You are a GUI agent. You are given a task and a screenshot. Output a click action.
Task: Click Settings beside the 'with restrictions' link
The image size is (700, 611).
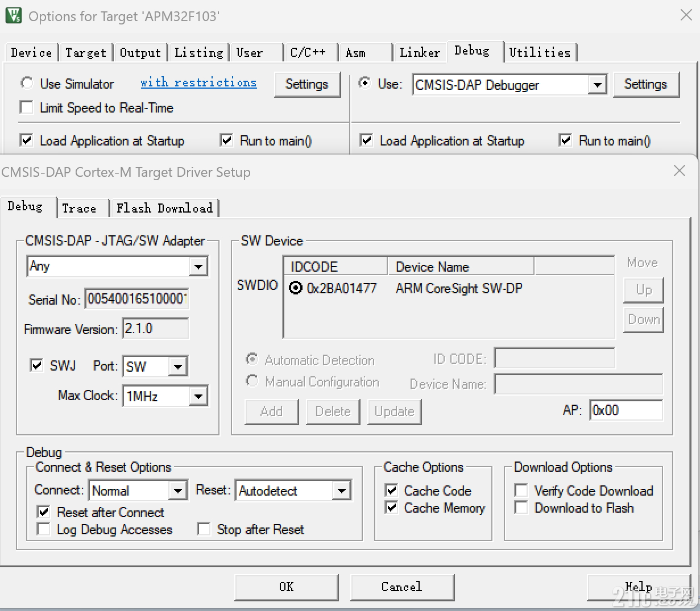click(307, 84)
